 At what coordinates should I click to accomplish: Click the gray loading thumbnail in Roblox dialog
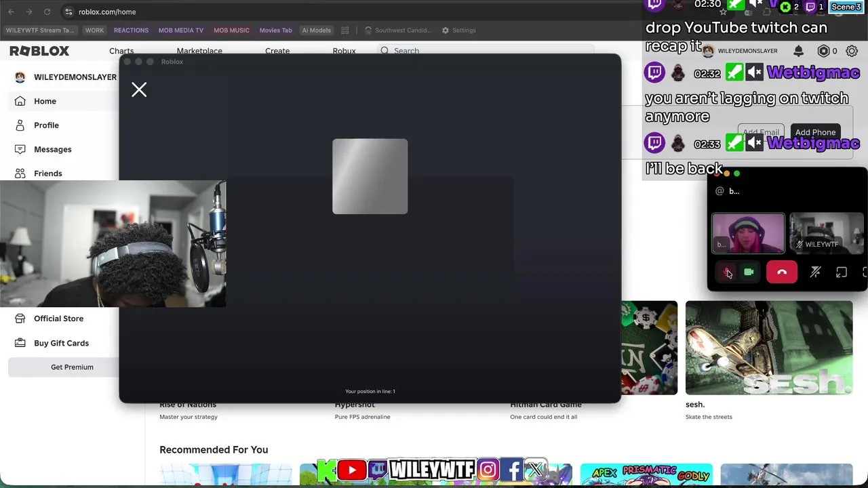coord(370,176)
